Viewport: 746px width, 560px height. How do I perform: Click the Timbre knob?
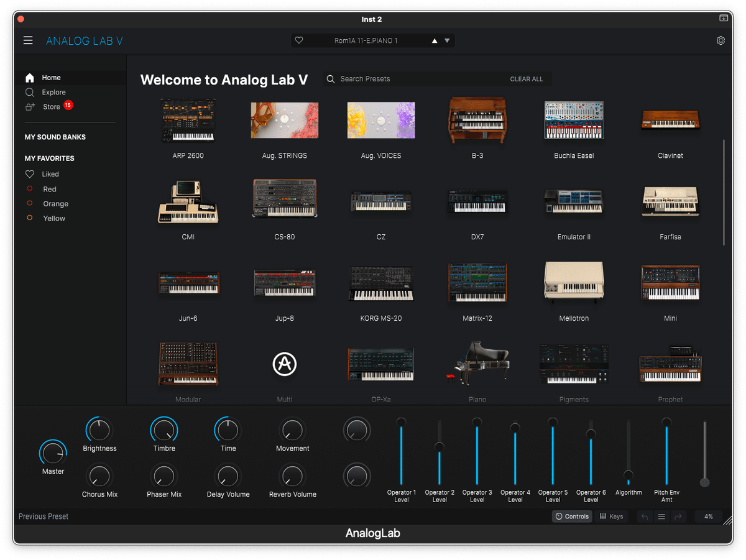pos(164,430)
